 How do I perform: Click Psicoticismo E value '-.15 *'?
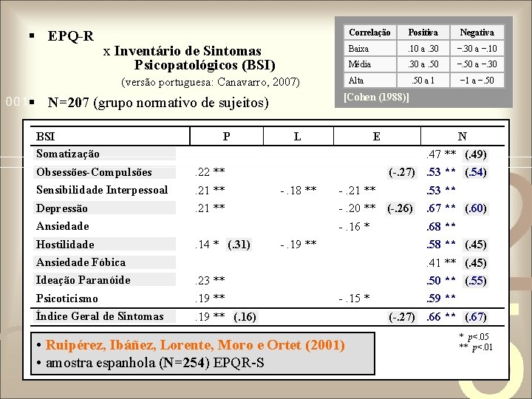[354, 299]
